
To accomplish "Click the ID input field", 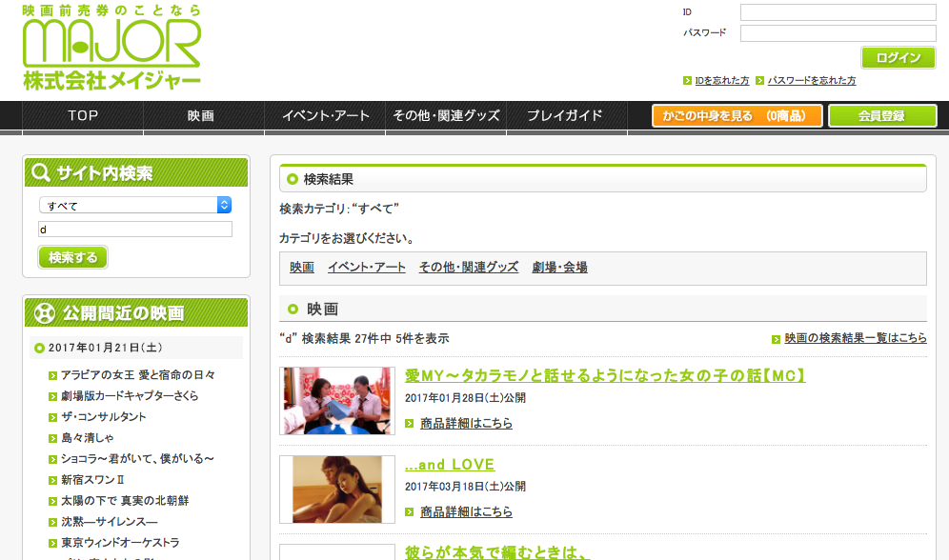I will point(838,12).
